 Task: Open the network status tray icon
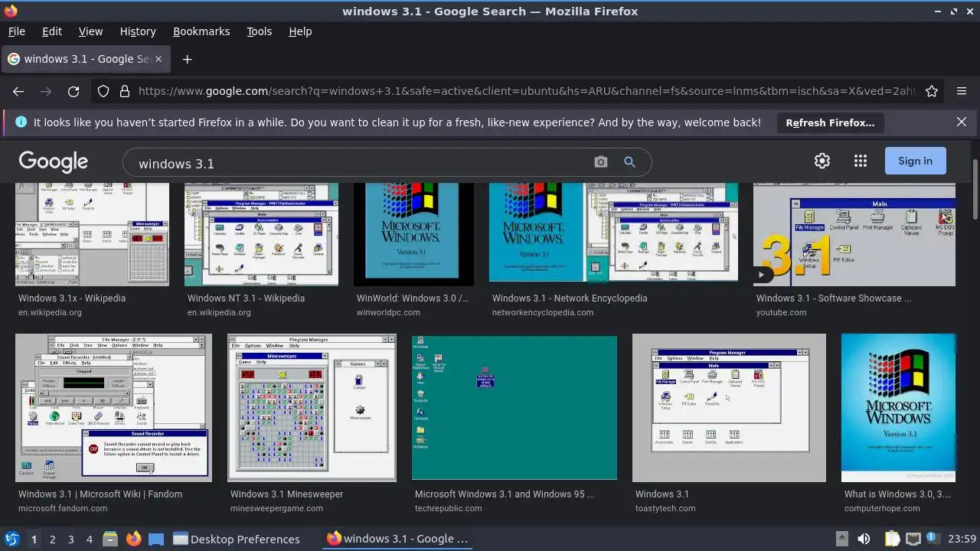point(913,539)
